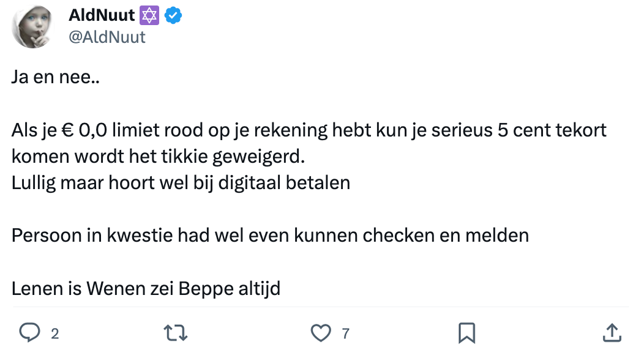This screenshot has height=358, width=644.
Task: Click the repost arrows icon
Action: point(176,333)
